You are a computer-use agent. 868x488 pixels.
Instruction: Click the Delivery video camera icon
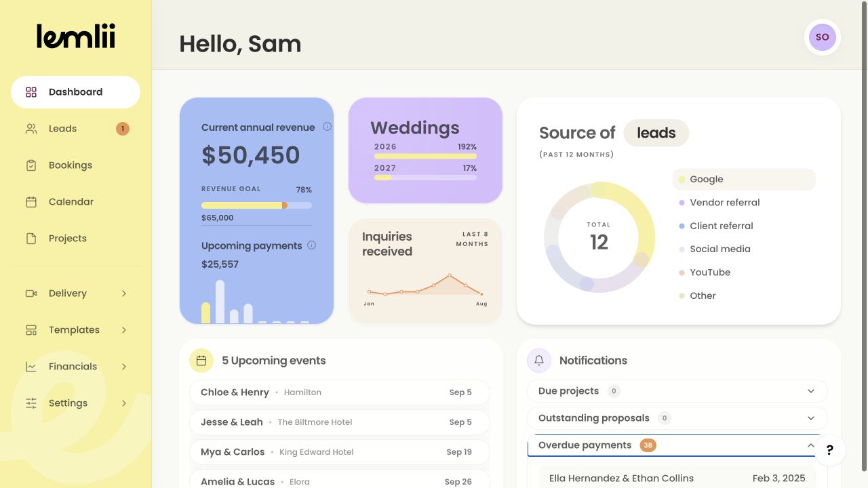pyautogui.click(x=31, y=293)
